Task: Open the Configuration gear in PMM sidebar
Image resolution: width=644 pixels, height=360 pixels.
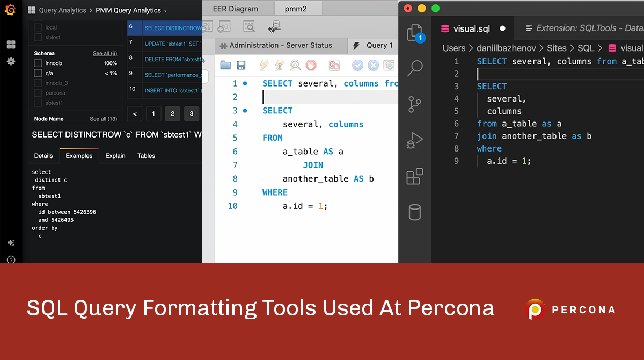Action: coord(11,61)
